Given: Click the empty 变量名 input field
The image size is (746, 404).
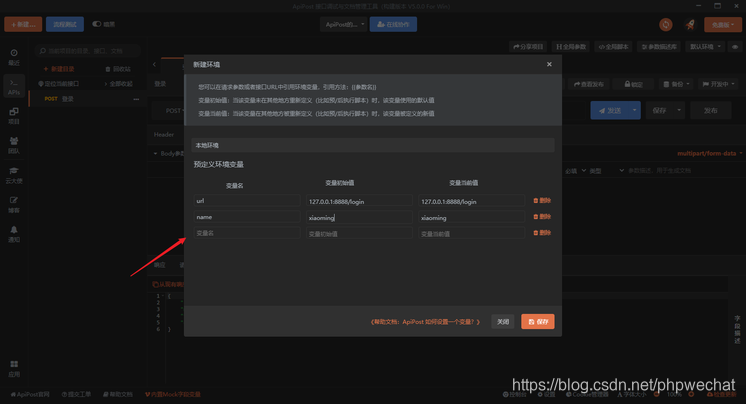Looking at the screenshot, I should click(247, 233).
